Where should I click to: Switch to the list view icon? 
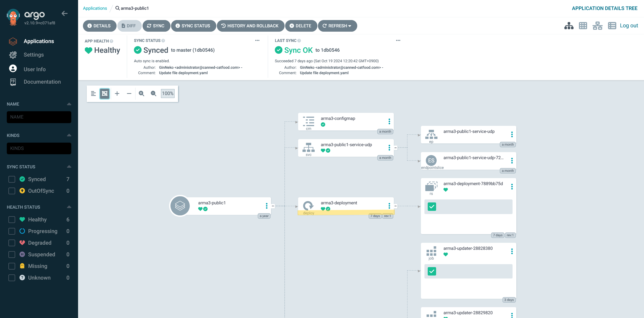coord(612,26)
